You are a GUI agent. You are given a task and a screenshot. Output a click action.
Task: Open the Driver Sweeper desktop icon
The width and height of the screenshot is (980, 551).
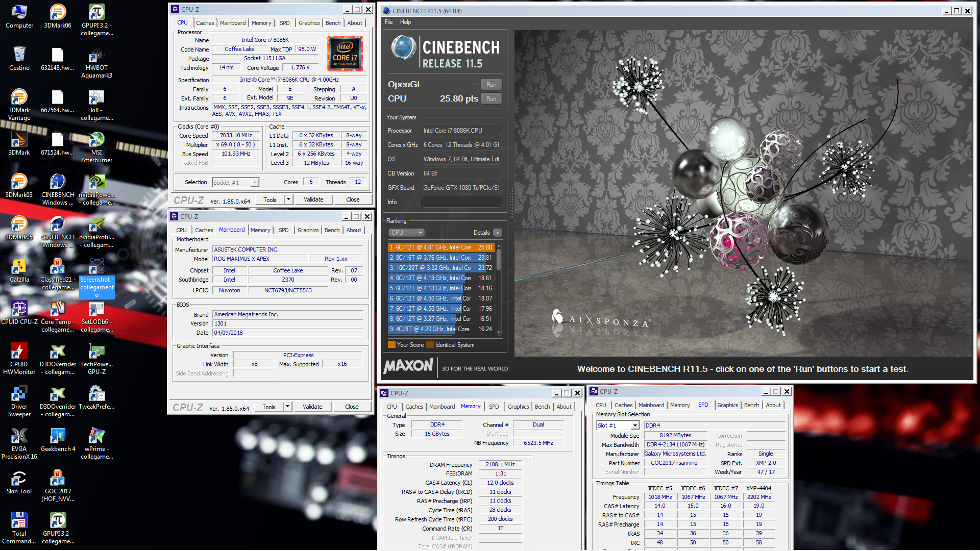pyautogui.click(x=19, y=402)
